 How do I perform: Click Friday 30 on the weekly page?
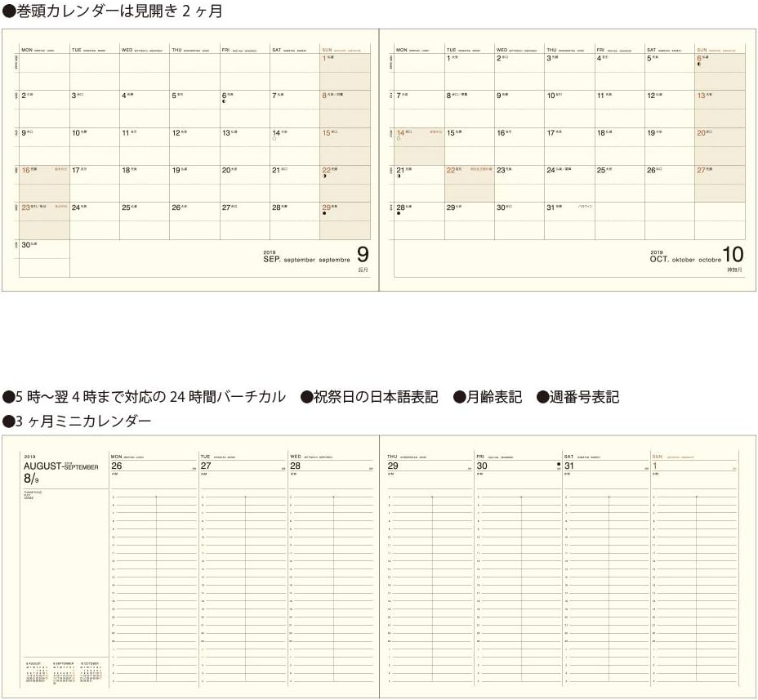pyautogui.click(x=482, y=466)
